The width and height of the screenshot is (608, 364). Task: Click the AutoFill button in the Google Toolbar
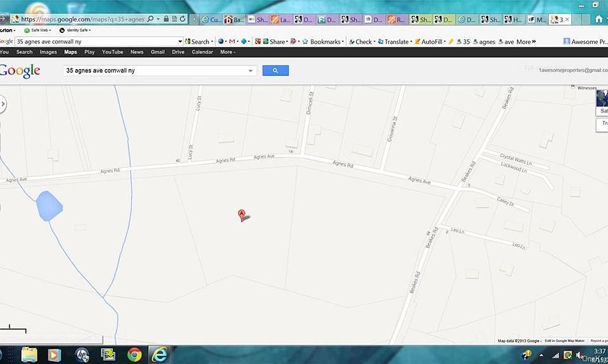coord(431,42)
